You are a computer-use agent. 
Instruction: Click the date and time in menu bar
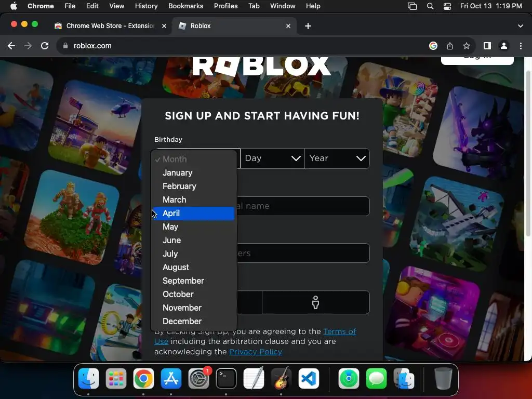tap(491, 6)
